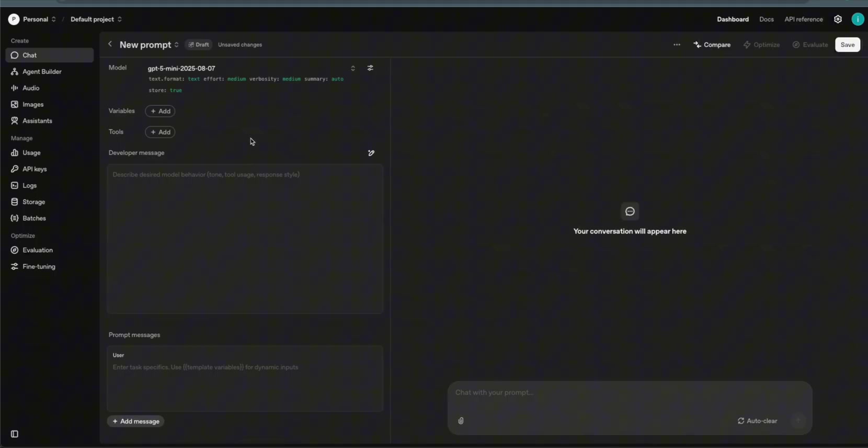
Task: Add a new tool
Action: coord(160,132)
